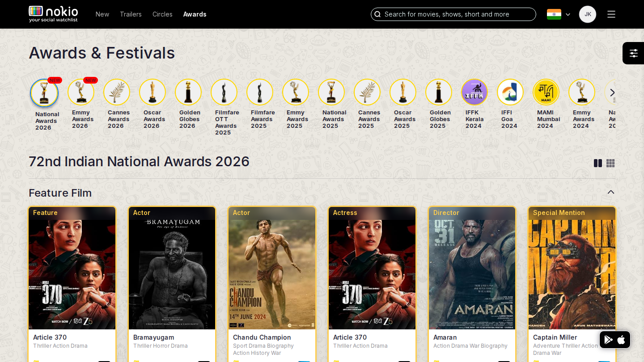Click the Apple App Store icon

click(x=621, y=340)
